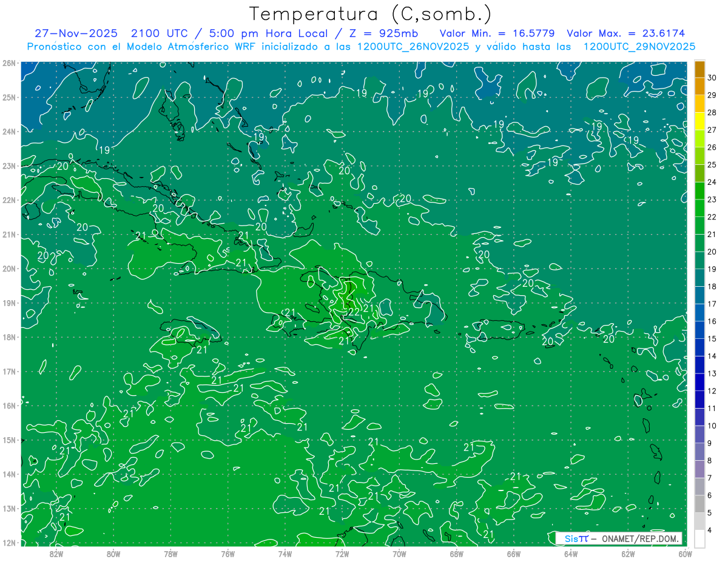Click the white swatch below 4
The image size is (728, 562).
click(x=699, y=538)
